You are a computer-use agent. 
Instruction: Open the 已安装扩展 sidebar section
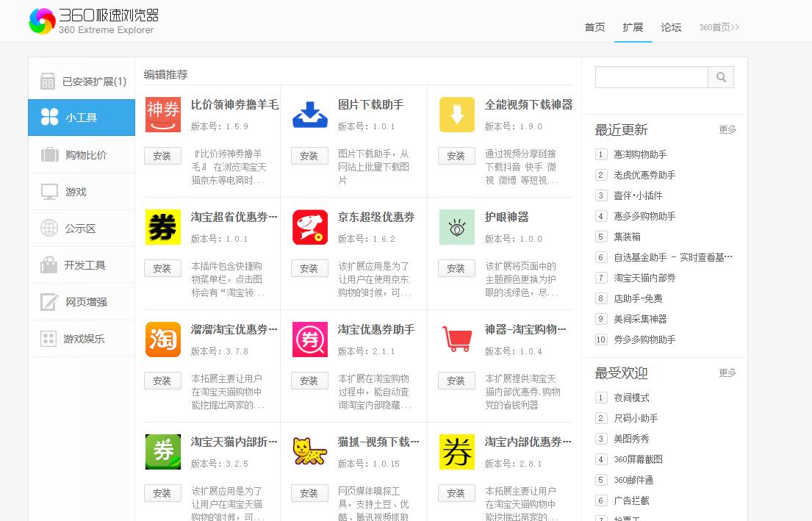pos(81,81)
